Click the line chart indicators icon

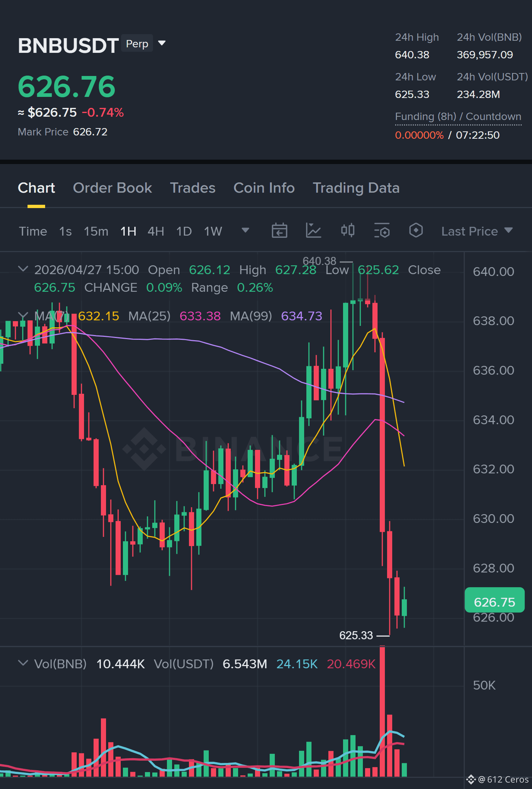[x=313, y=231]
